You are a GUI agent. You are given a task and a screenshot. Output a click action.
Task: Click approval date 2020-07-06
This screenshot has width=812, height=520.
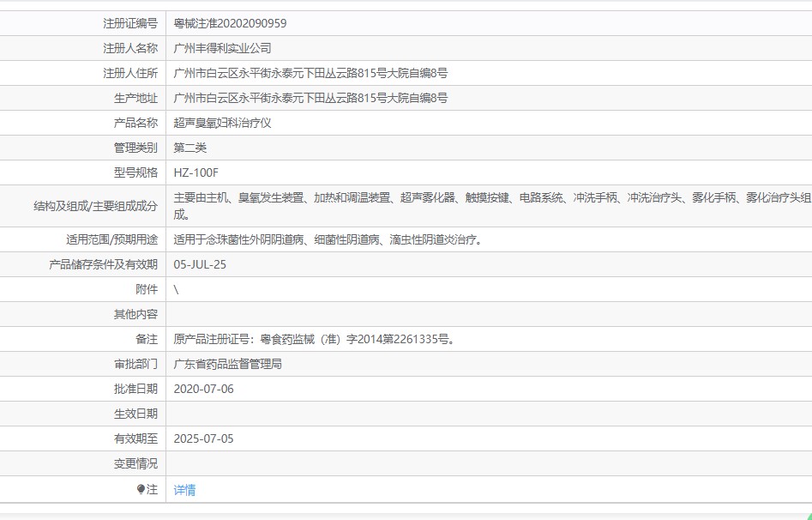click(203, 389)
